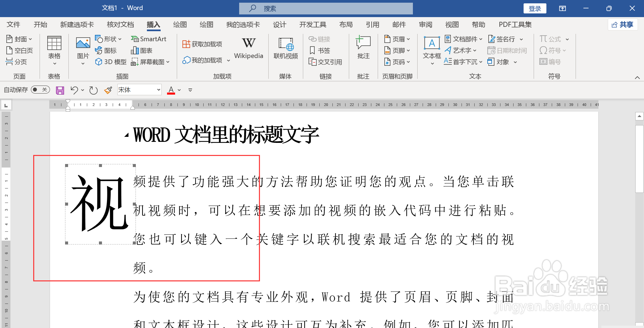Insert a chart (图表)
The width and height of the screenshot is (644, 328).
(x=142, y=51)
